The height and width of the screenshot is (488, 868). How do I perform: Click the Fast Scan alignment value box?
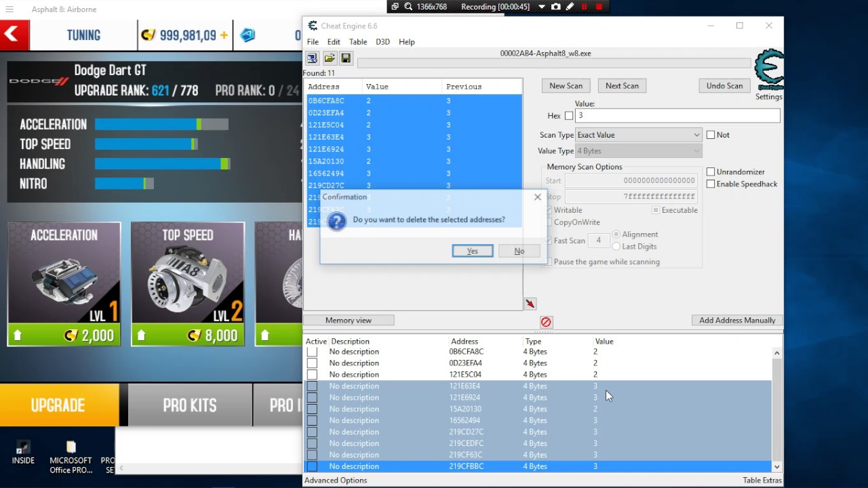click(x=598, y=241)
